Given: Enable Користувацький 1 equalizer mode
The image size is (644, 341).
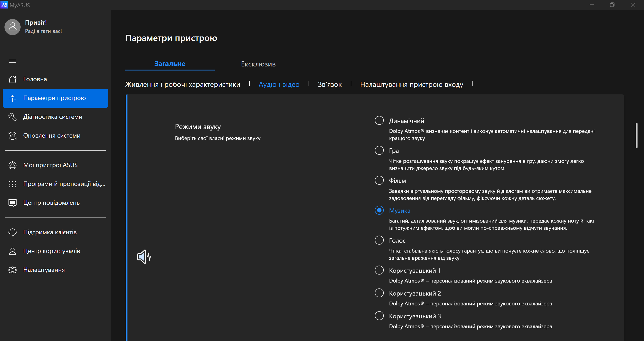Looking at the screenshot, I should (x=379, y=270).
